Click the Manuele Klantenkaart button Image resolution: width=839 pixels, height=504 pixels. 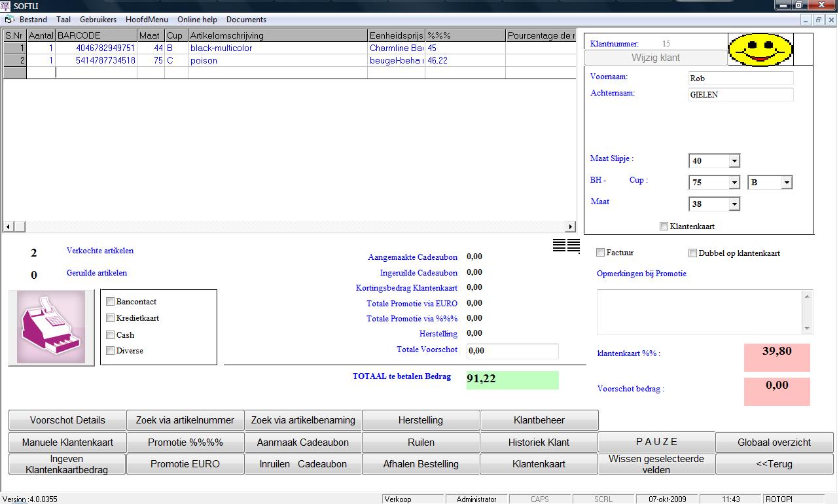(67, 442)
